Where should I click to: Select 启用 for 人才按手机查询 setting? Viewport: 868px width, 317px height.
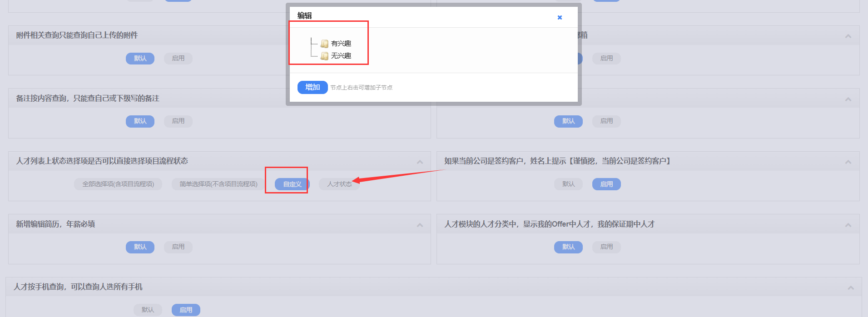[186, 310]
